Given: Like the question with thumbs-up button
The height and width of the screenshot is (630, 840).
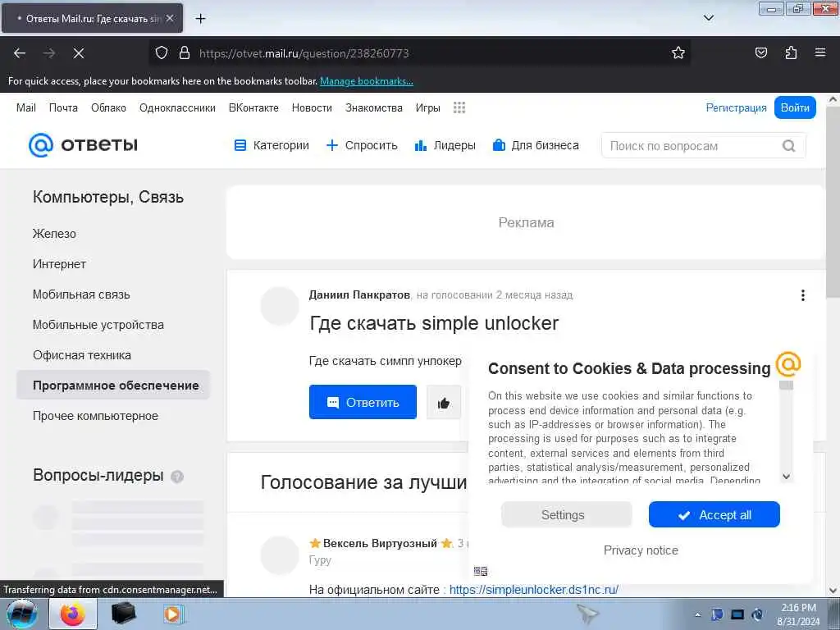Looking at the screenshot, I should 444,402.
